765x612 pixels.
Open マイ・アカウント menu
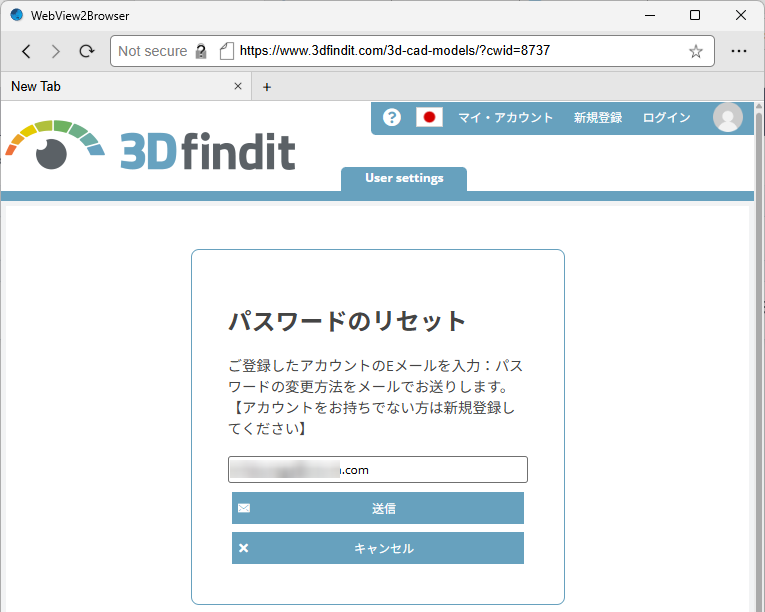[x=505, y=117]
